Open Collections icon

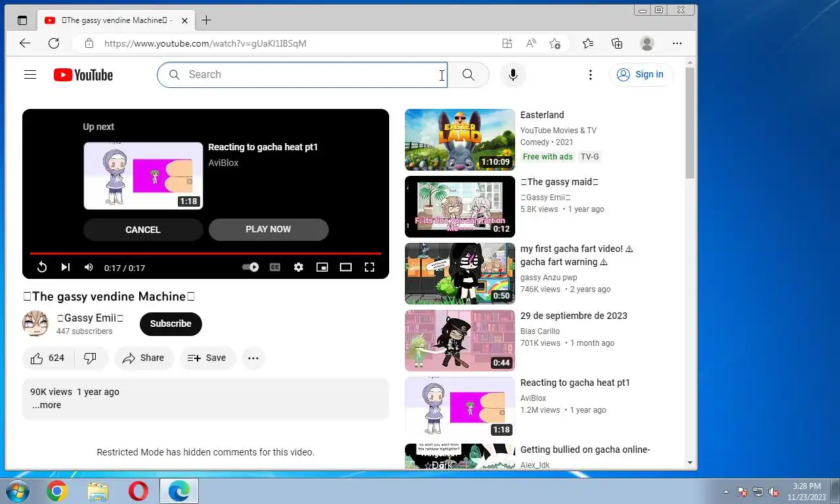pyautogui.click(x=617, y=43)
